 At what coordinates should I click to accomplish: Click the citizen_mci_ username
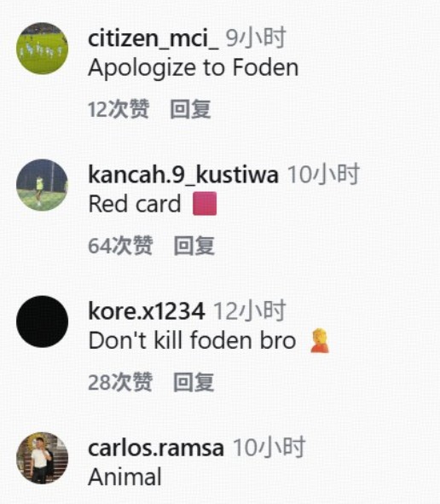click(x=153, y=38)
